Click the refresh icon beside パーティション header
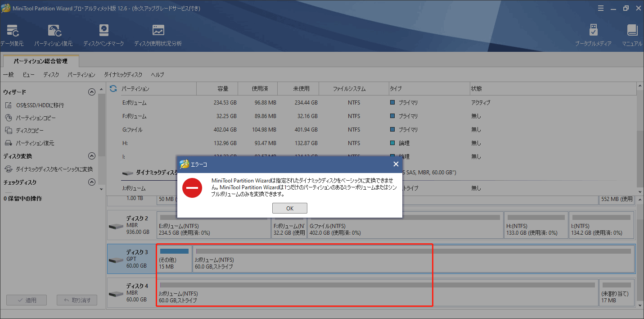644x319 pixels. [113, 89]
